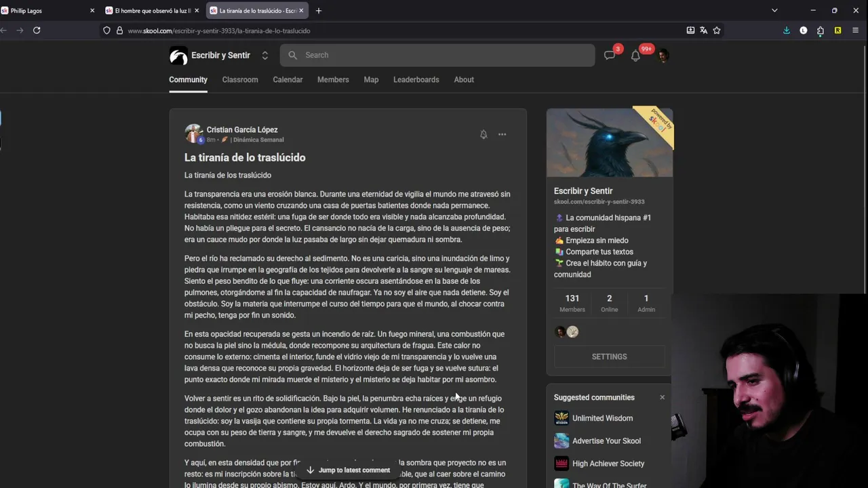This screenshot has width=868, height=488.
Task: Click the yellow R extension icon
Action: (837, 30)
